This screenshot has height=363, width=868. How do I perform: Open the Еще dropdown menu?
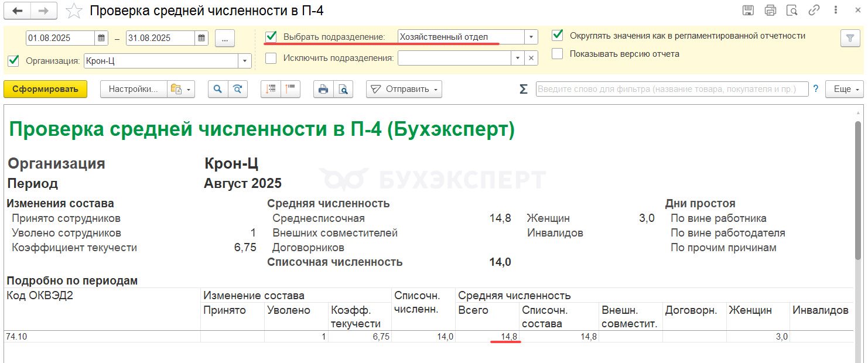845,89
